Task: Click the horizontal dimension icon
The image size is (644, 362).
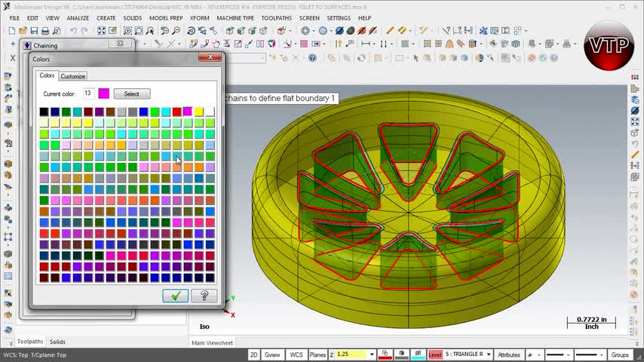Action: tap(365, 44)
